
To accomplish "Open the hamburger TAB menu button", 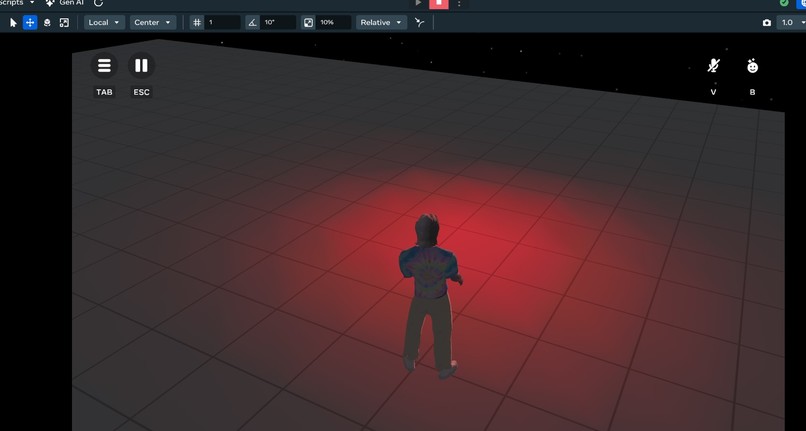I will pyautogui.click(x=104, y=66).
